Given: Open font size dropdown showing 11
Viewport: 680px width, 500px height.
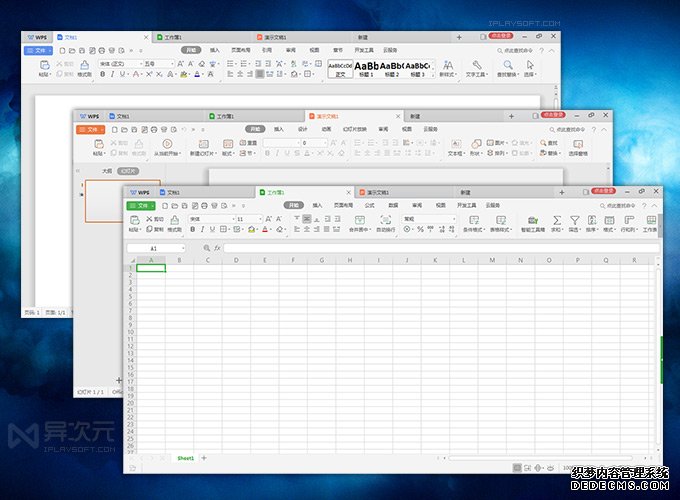Looking at the screenshot, I should pos(249,219).
